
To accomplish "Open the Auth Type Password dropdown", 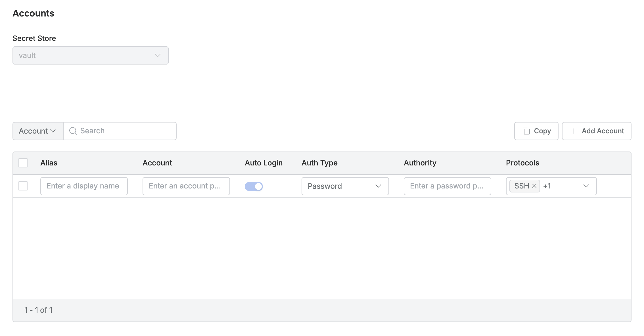I will [345, 186].
